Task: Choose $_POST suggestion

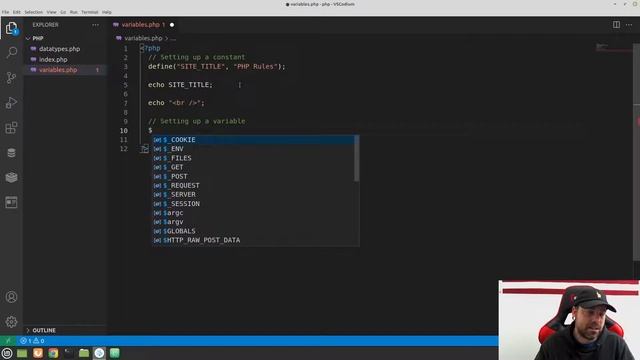Action: (253, 176)
